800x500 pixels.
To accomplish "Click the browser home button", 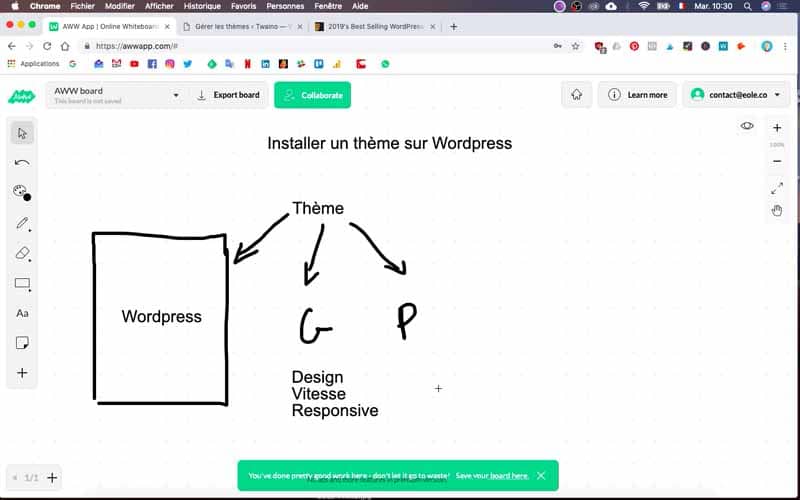I will click(65, 46).
